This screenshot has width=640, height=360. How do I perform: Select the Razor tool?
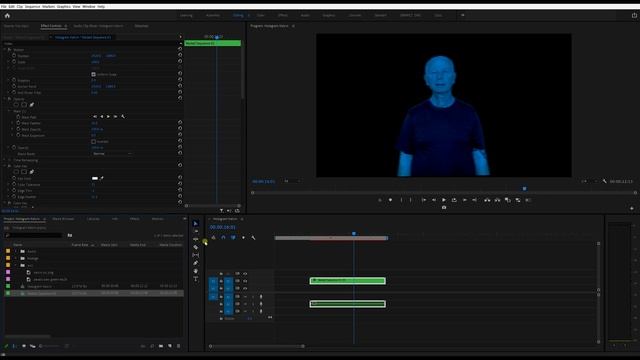196,247
